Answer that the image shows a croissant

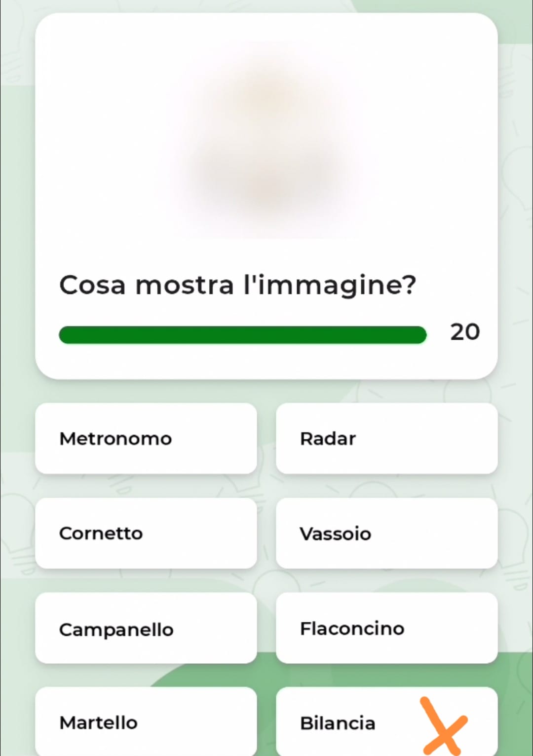point(146,533)
